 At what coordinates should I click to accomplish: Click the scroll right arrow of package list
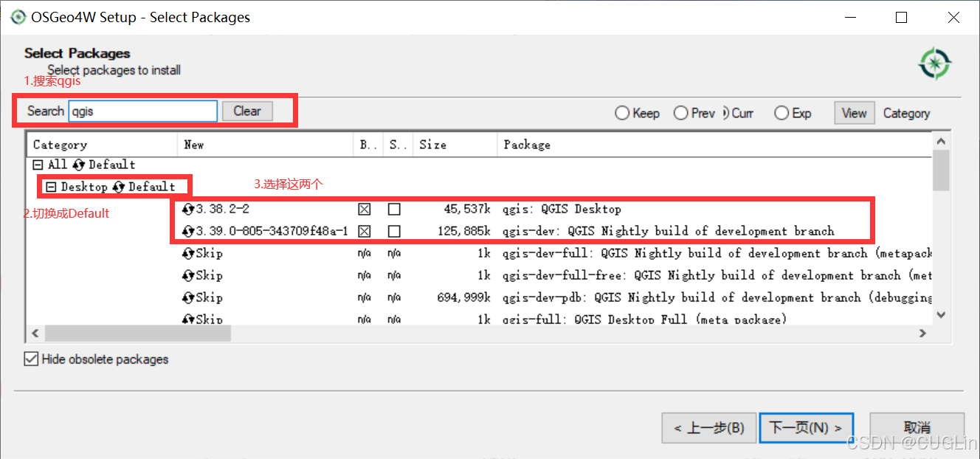click(x=922, y=334)
